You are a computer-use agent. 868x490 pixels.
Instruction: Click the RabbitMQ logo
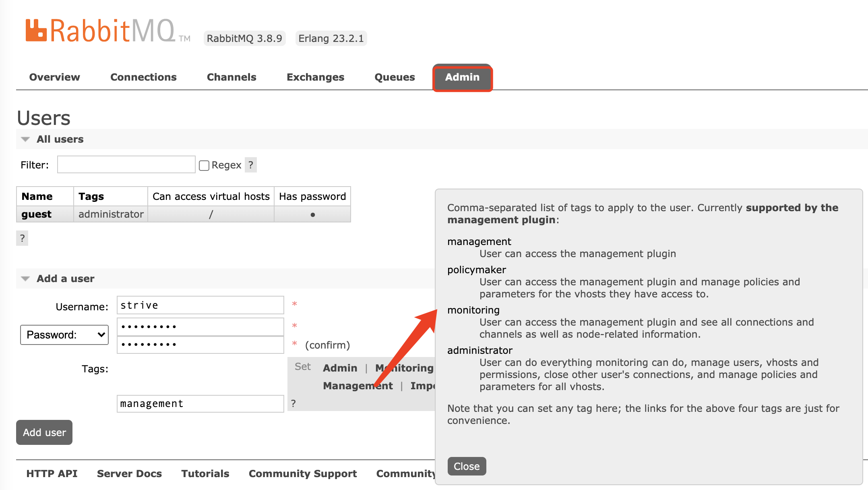pyautogui.click(x=107, y=31)
